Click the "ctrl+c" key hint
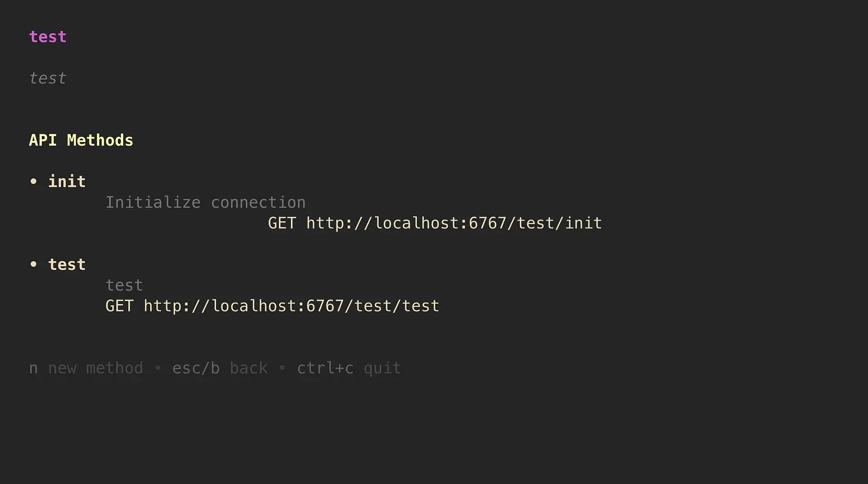The height and width of the screenshot is (484, 868). (x=325, y=369)
